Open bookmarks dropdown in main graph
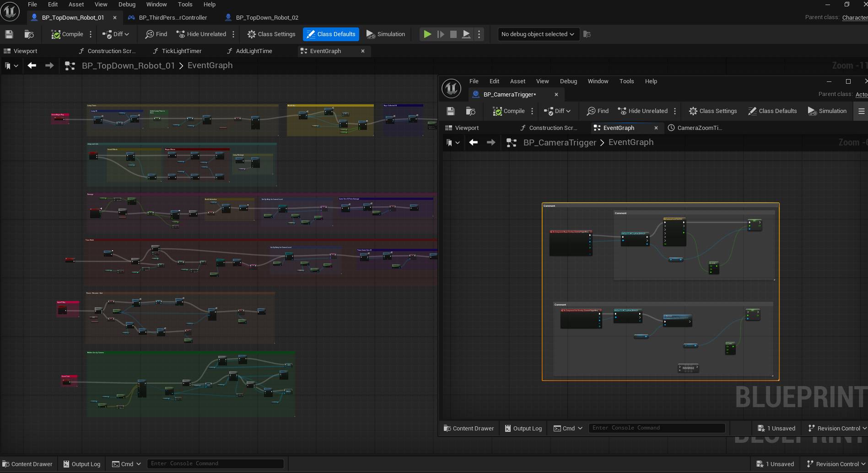The image size is (868, 473). pos(11,66)
